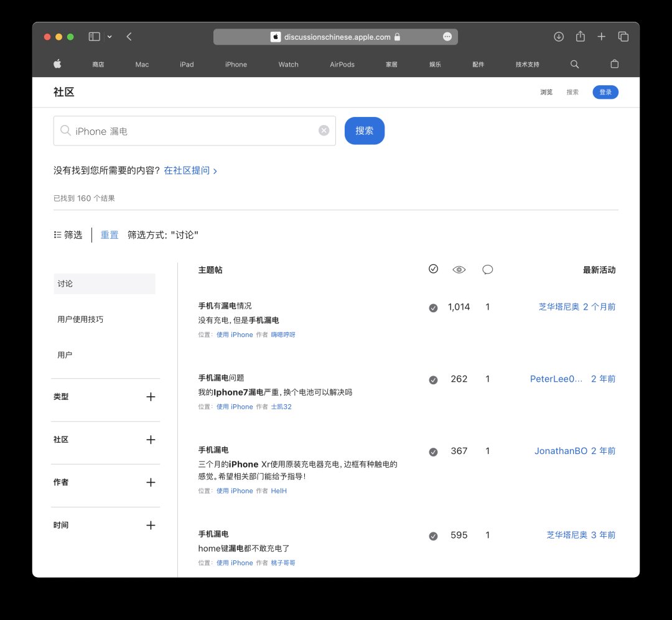Screen dimensions: 672x620
Task: Open the 技术支持 navigation item
Action: tap(527, 64)
